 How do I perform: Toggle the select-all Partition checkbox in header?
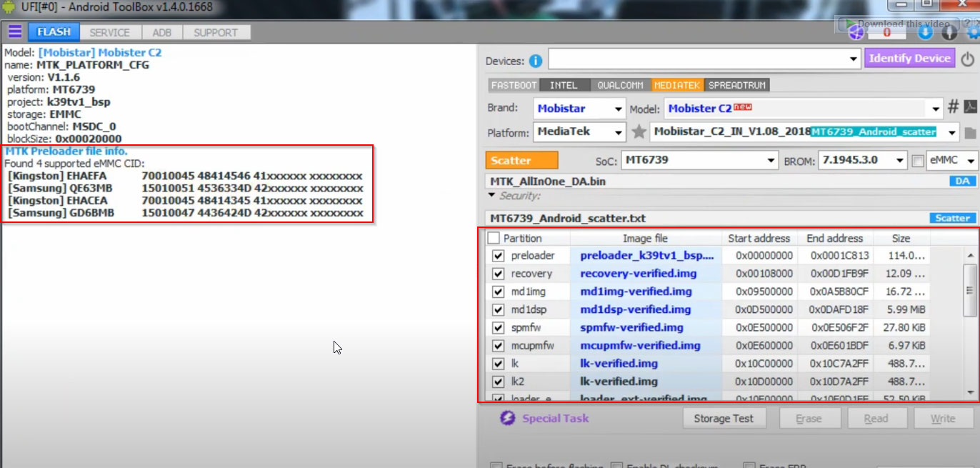494,238
